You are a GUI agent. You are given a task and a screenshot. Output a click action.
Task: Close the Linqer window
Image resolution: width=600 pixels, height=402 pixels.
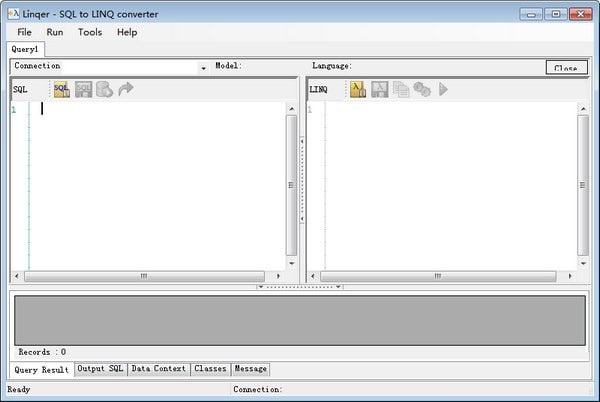pyautogui.click(x=580, y=15)
